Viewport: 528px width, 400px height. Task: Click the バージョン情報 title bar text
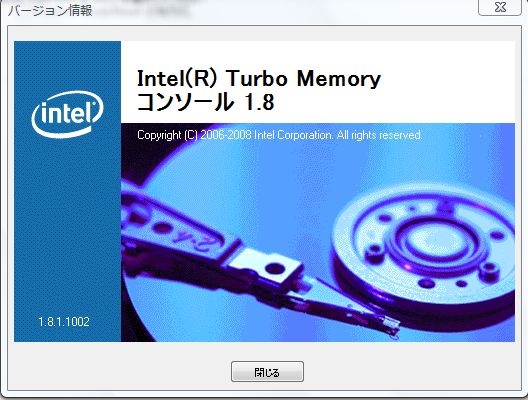50,10
